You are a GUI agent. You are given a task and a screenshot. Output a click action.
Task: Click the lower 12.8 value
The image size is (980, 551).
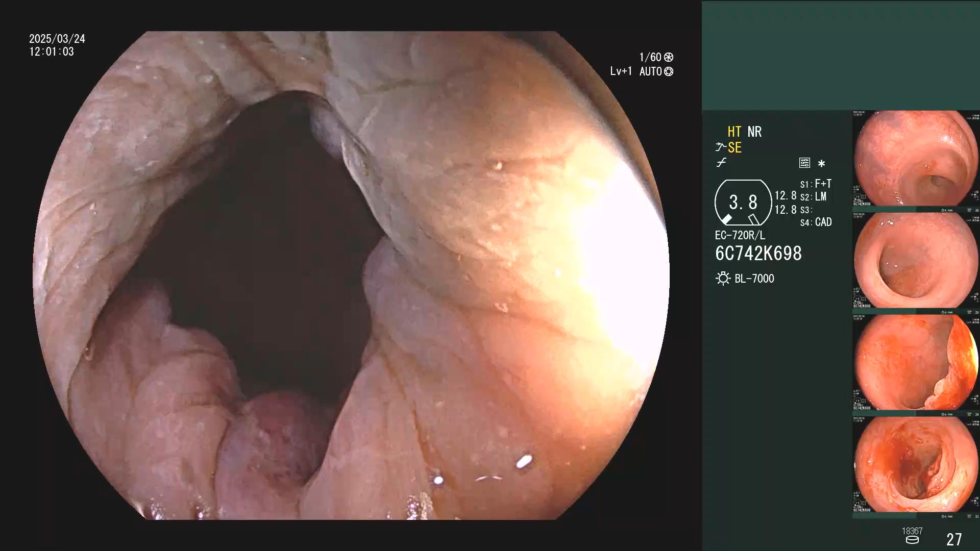pyautogui.click(x=786, y=210)
